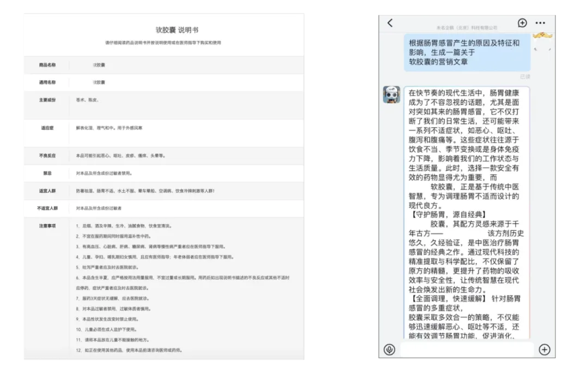
Task: Click precaution 9 '本品性状发生改变时禁止使用'
Action: (x=108, y=319)
